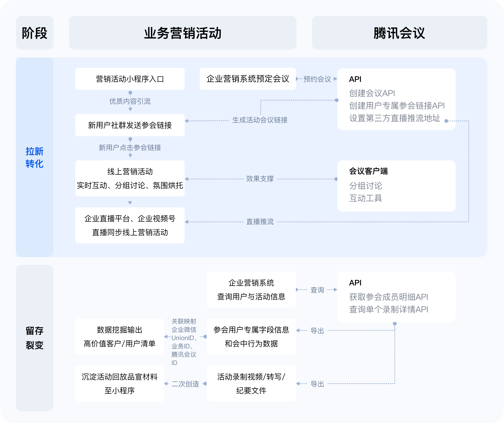
Task: Click 新用户社群发送参会链接 box
Action: coord(130,125)
